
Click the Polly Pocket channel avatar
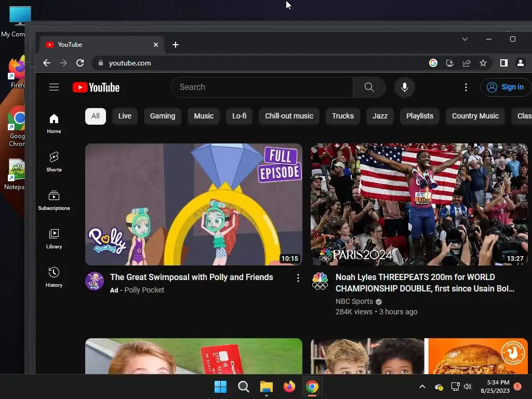point(95,281)
